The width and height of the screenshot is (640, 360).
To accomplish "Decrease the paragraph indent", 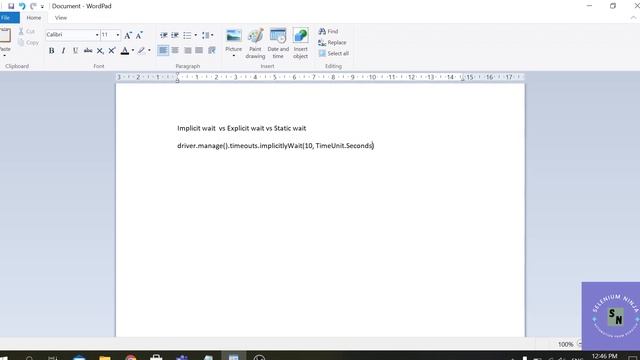I will [x=163, y=35].
